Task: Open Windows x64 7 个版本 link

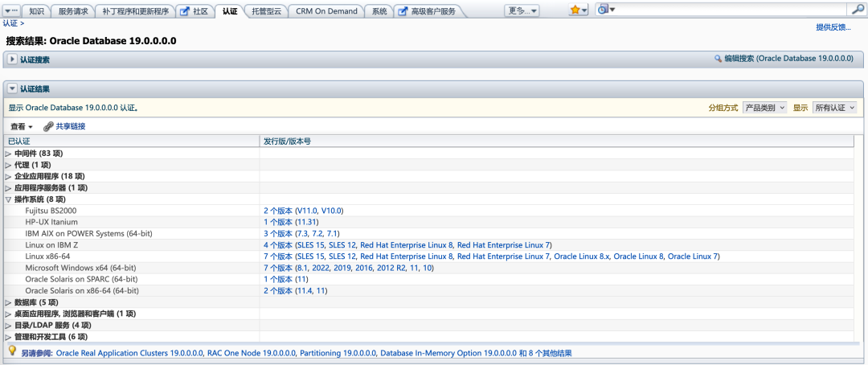Action: pos(278,268)
